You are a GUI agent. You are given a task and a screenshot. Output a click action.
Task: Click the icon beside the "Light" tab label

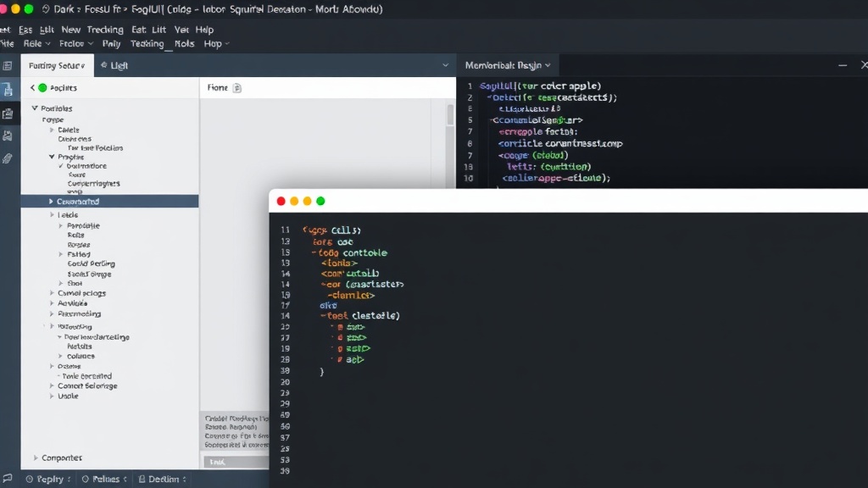tap(104, 65)
